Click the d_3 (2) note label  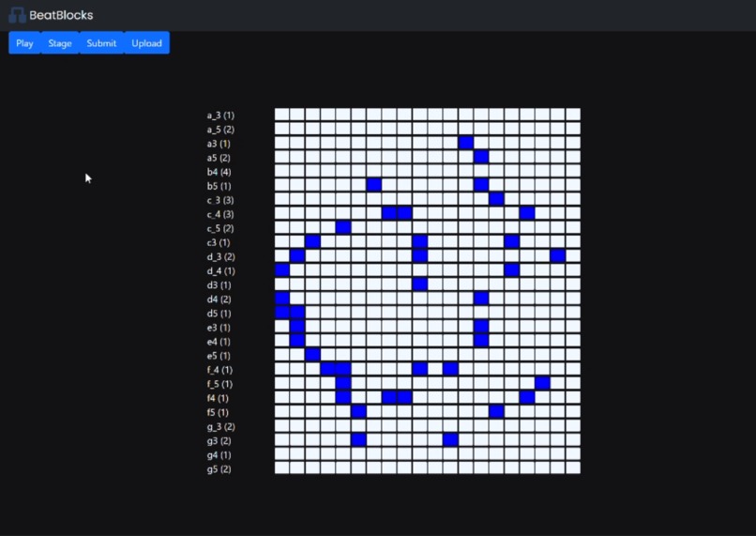[220, 256]
